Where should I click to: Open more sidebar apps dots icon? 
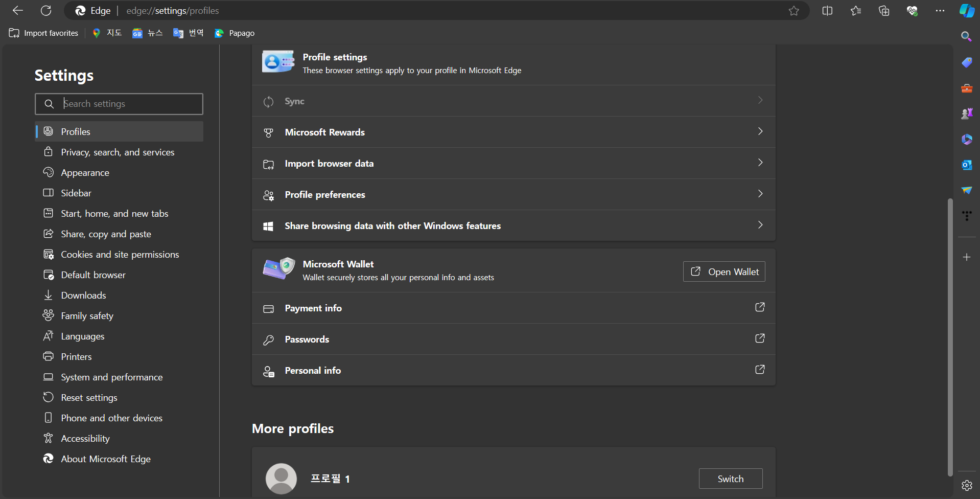(x=966, y=216)
